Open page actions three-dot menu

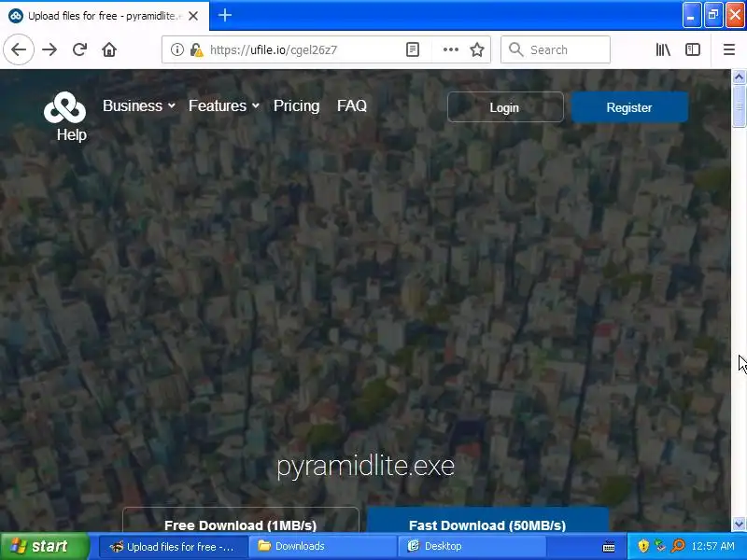450,49
